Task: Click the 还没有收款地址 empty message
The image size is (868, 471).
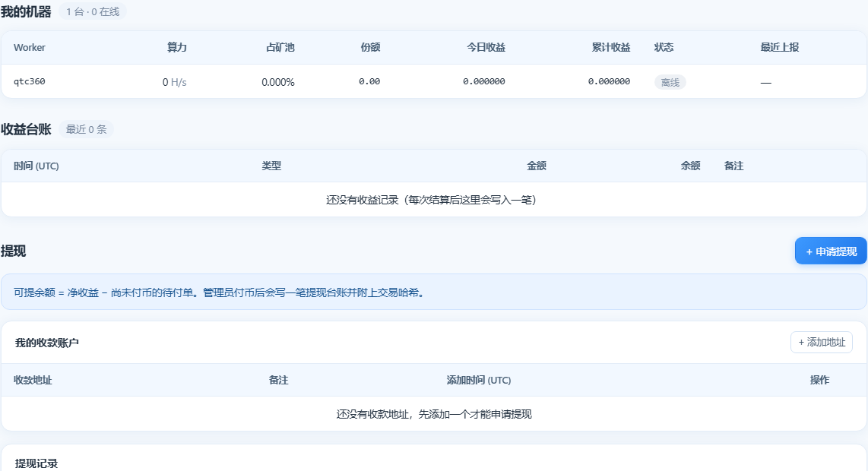Action: (434, 414)
